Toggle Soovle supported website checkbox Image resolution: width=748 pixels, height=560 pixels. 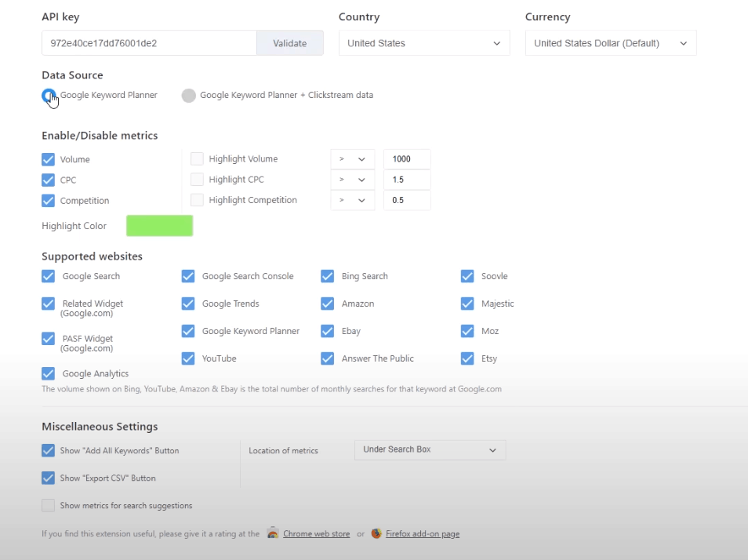click(467, 276)
